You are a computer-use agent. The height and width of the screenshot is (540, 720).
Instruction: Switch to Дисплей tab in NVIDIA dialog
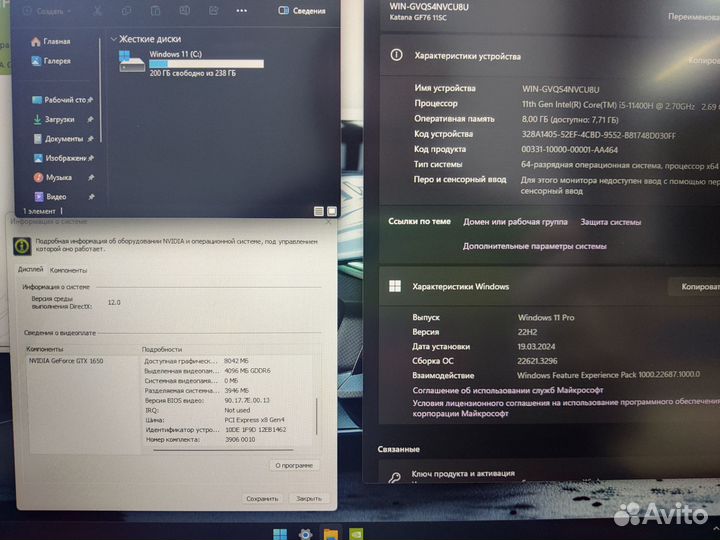click(30, 270)
